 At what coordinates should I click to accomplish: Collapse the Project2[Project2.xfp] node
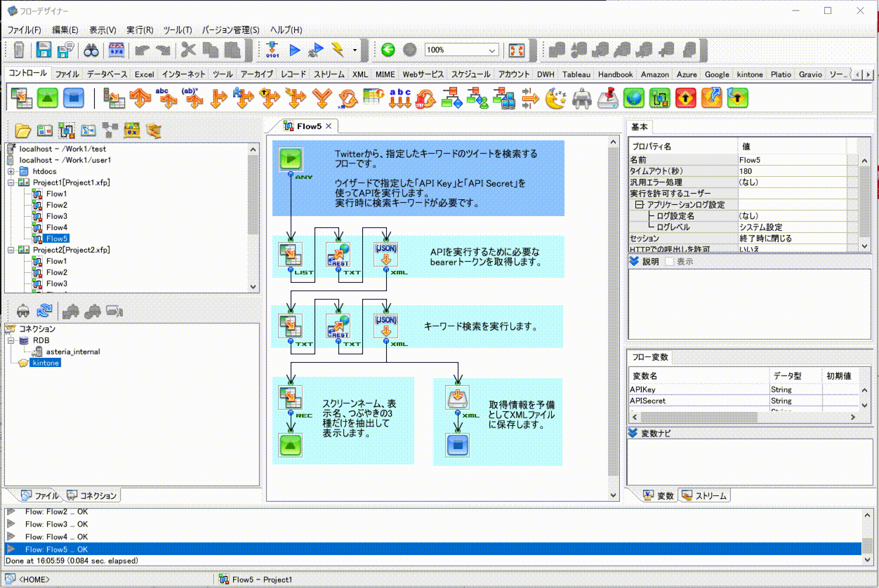pyautogui.click(x=11, y=250)
